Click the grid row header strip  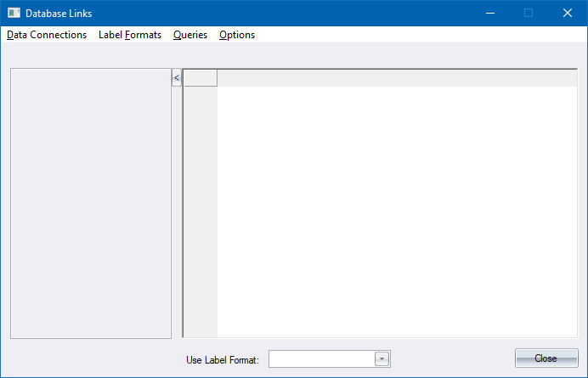pyautogui.click(x=201, y=211)
